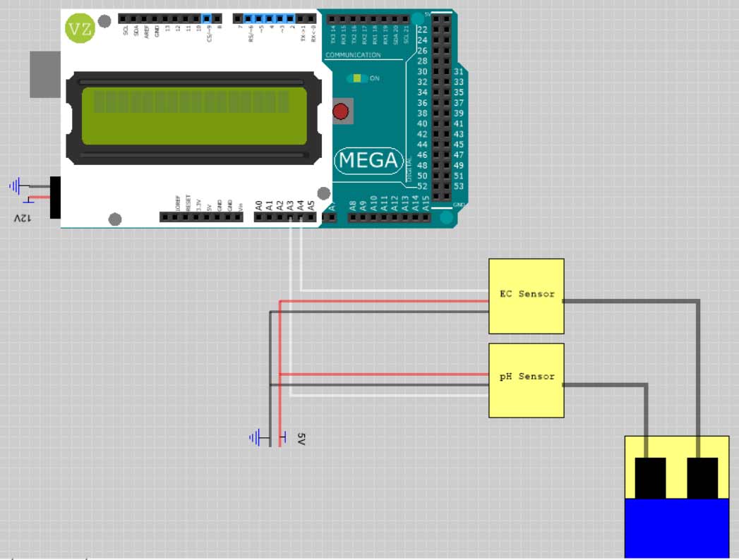Click the MEGA logo on the Arduino
The width and height of the screenshot is (739, 560).
368,161
